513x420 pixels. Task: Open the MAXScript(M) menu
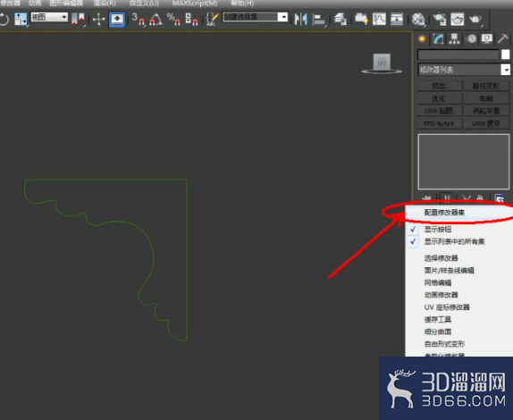[195, 4]
